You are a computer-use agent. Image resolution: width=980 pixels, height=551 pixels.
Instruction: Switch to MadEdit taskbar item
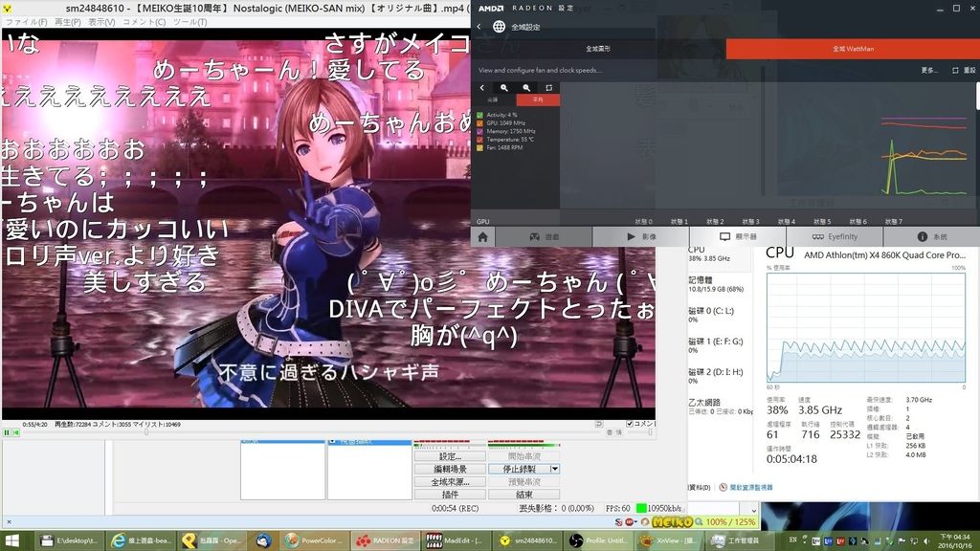pos(457,540)
